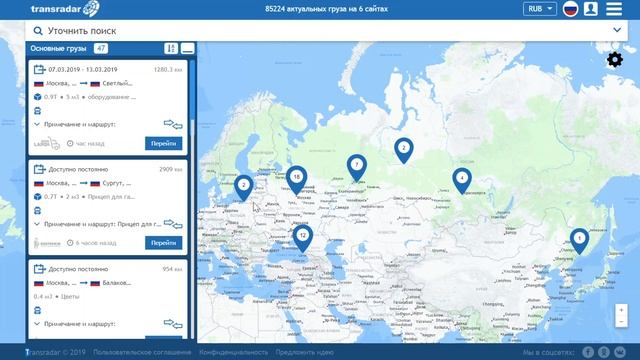Open the hamburger main menu
This screenshot has width=640, height=360.
(x=614, y=9)
